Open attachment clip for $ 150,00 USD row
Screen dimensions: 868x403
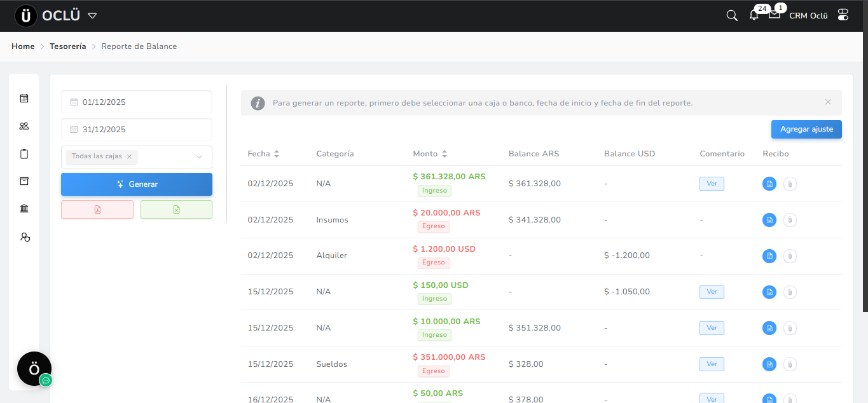[x=790, y=292]
